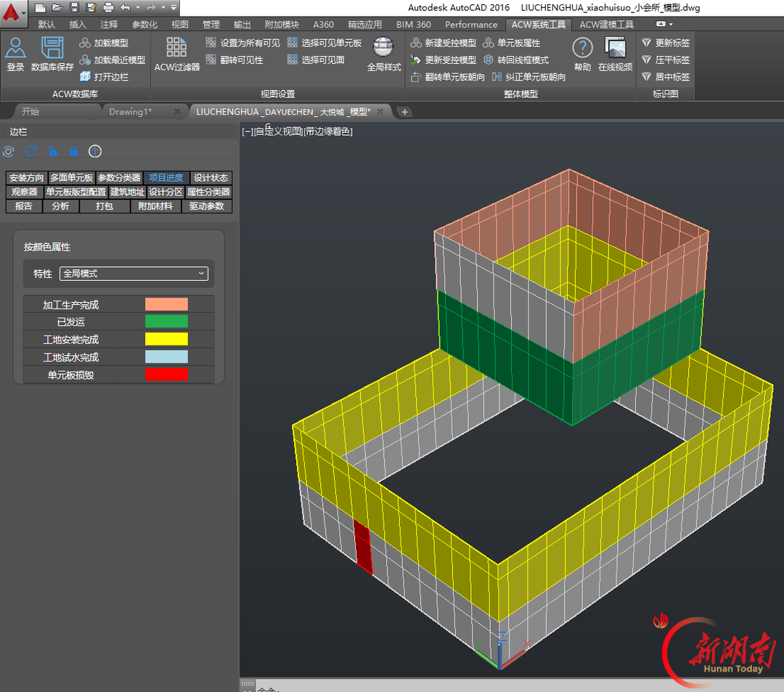Click the red swatch for 单元板损毁
Screen dimensions: 784x692
[166, 374]
